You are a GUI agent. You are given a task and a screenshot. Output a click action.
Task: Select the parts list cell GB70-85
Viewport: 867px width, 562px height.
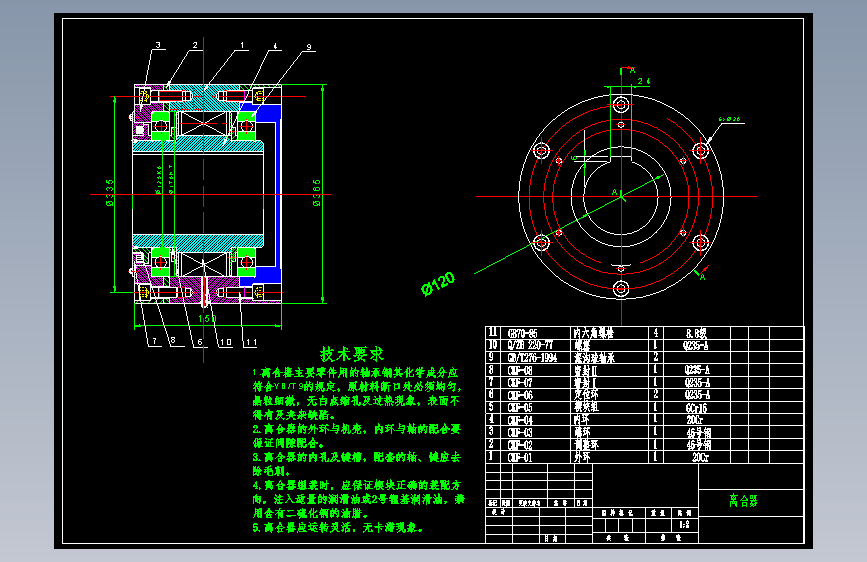(523, 334)
